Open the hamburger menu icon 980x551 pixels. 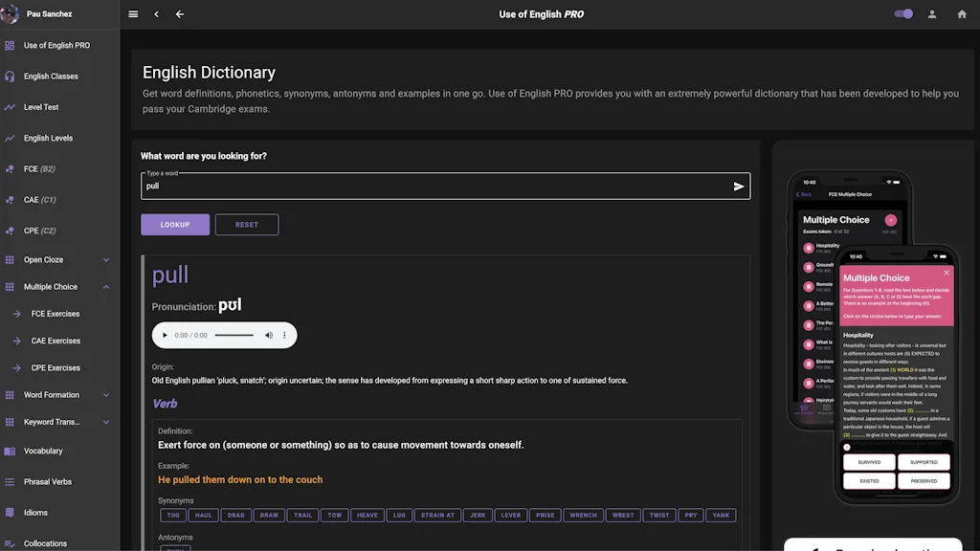(133, 13)
